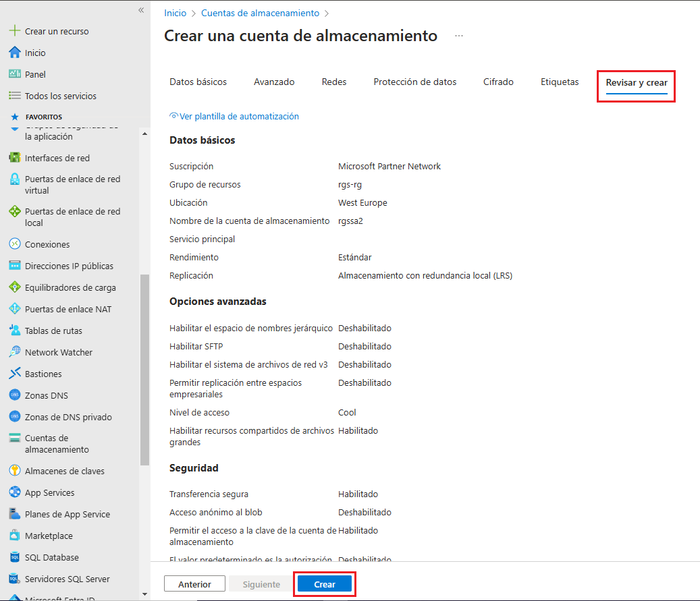Viewport: 700px width, 601px height.
Task: Open Todos los servicios
Action: pyautogui.click(x=14, y=95)
